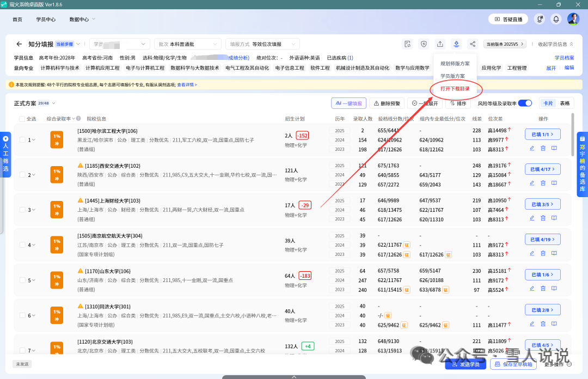Delete the 山东大学 entry via the trash icon

pyautogui.click(x=543, y=289)
